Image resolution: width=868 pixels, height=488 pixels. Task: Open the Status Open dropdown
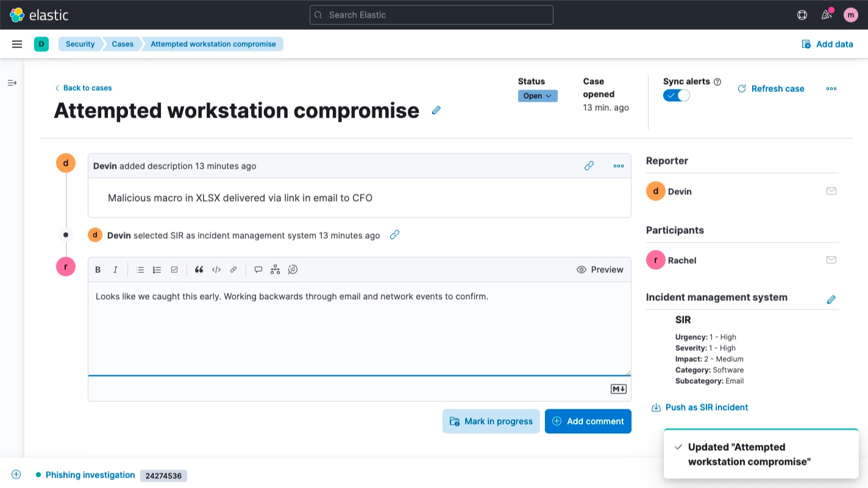pyautogui.click(x=538, y=96)
